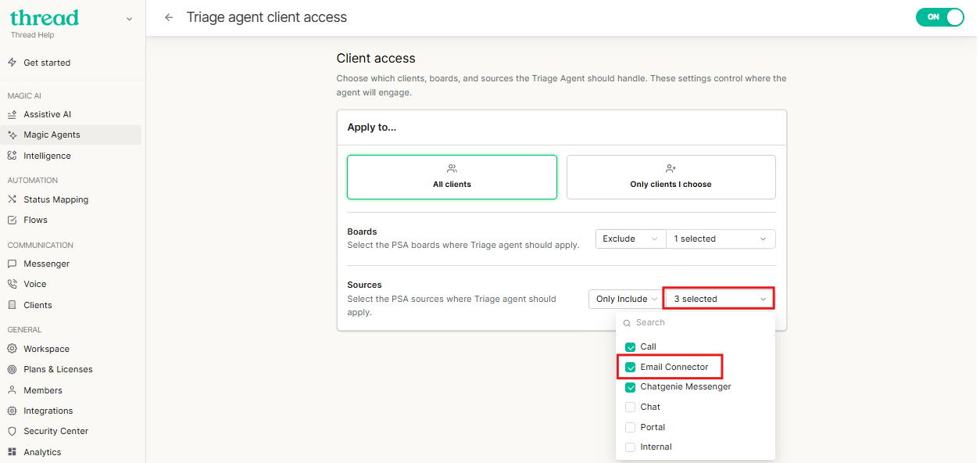
Task: Click the Intelligence sidebar icon
Action: [x=13, y=156]
